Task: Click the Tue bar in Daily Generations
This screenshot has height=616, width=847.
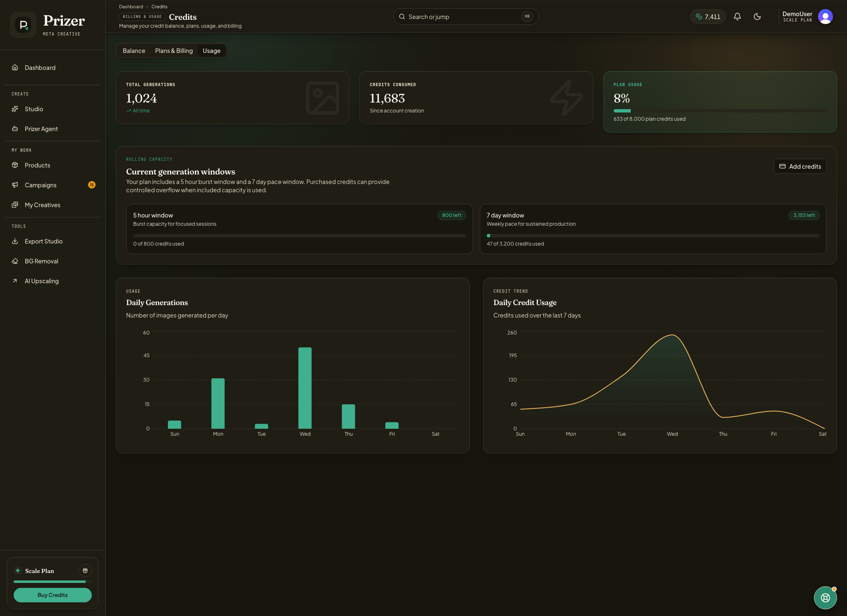Action: pos(261,426)
